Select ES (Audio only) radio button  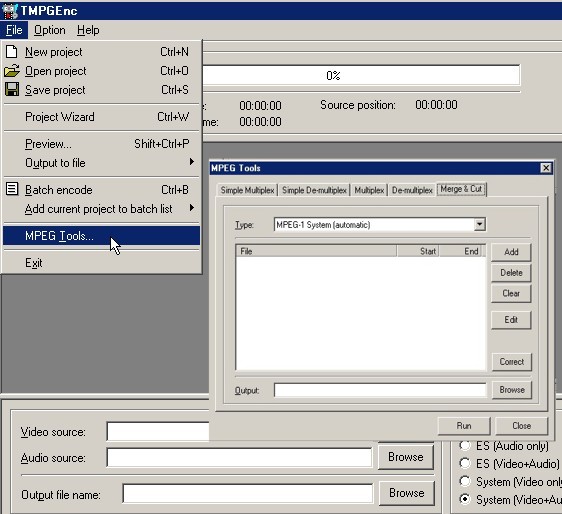click(465, 445)
